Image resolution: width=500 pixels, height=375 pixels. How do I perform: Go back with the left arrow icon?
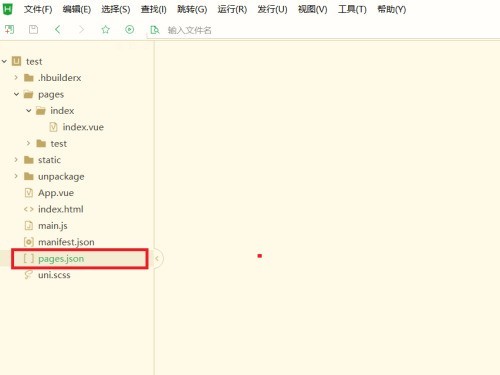coord(57,30)
